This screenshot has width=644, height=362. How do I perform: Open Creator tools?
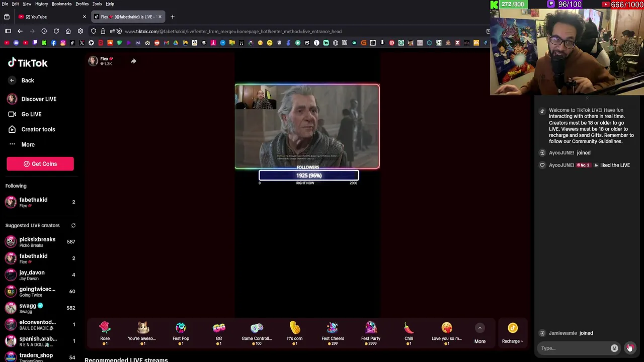tap(31, 129)
